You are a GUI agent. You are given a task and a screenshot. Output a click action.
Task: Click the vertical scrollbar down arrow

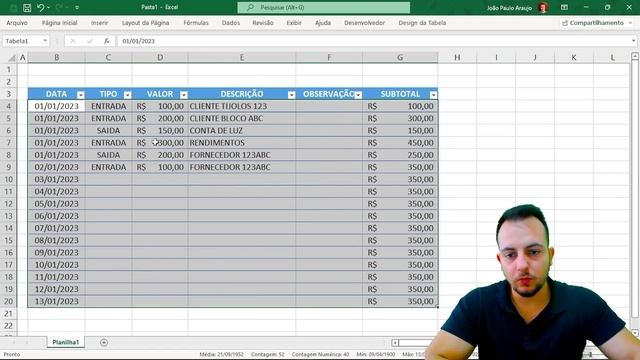point(635,333)
